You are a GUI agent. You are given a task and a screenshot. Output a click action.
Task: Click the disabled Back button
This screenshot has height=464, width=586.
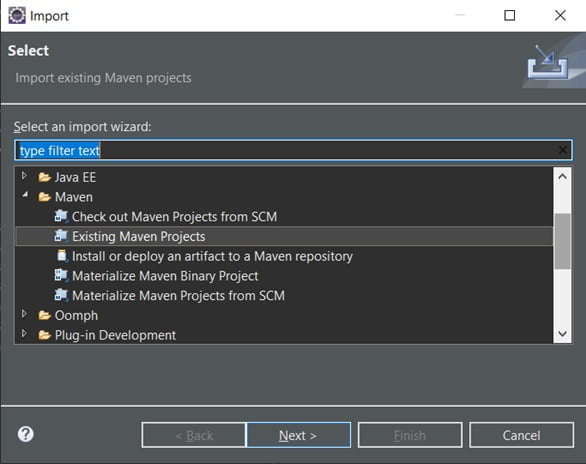[x=194, y=435]
